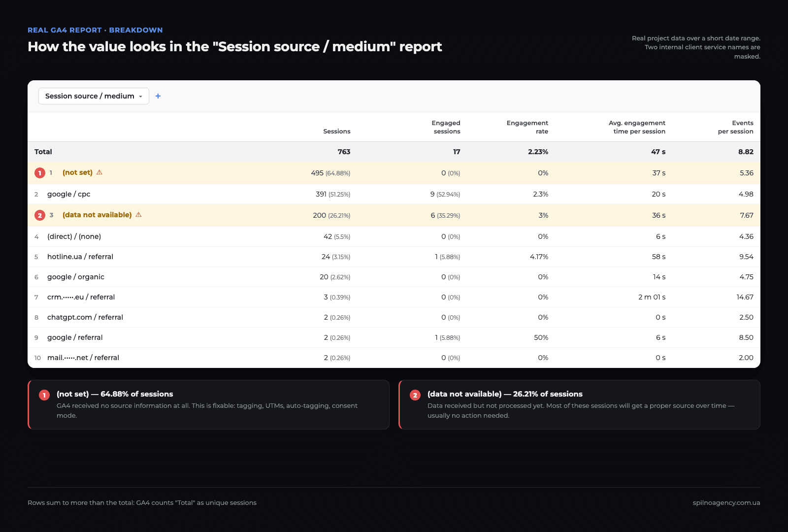This screenshot has width=788, height=532.
Task: Select the google / referral row label
Action: [x=75, y=337]
